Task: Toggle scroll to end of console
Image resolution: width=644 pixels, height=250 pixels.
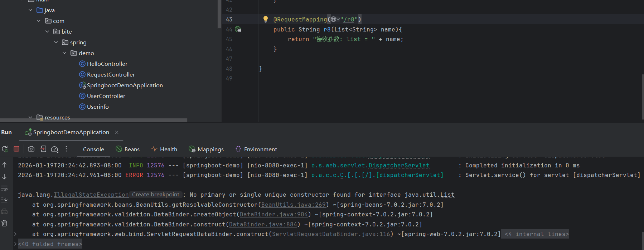Action: 4,200
